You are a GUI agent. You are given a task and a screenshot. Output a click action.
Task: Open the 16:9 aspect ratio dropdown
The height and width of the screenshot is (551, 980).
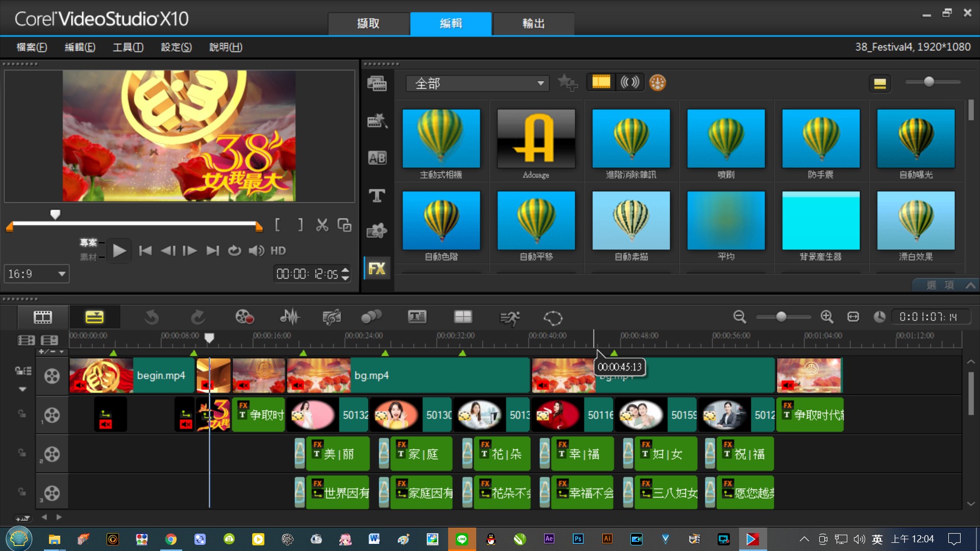pyautogui.click(x=37, y=274)
